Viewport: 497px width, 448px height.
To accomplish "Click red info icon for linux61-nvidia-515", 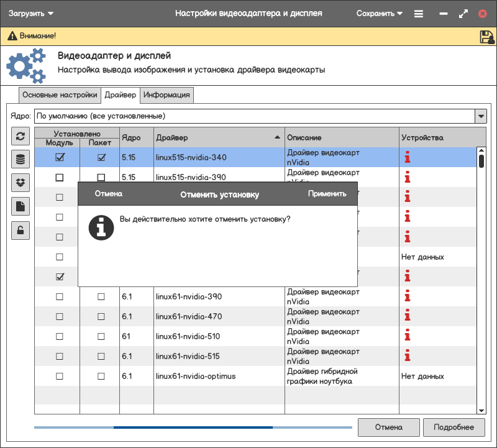I will (408, 357).
